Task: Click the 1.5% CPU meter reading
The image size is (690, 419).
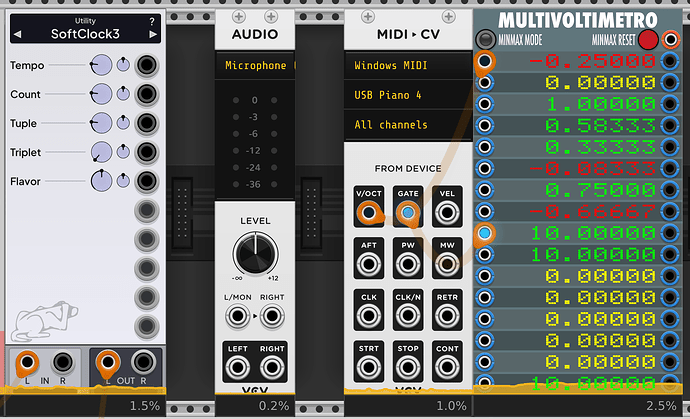Action: [x=145, y=406]
